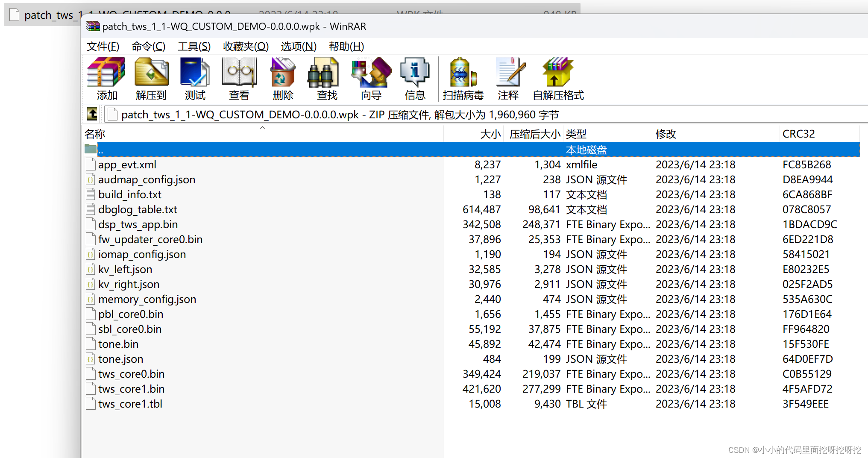The height and width of the screenshot is (458, 868).
Task: Click text icon of dbglog_table.txt
Action: pos(91,209)
